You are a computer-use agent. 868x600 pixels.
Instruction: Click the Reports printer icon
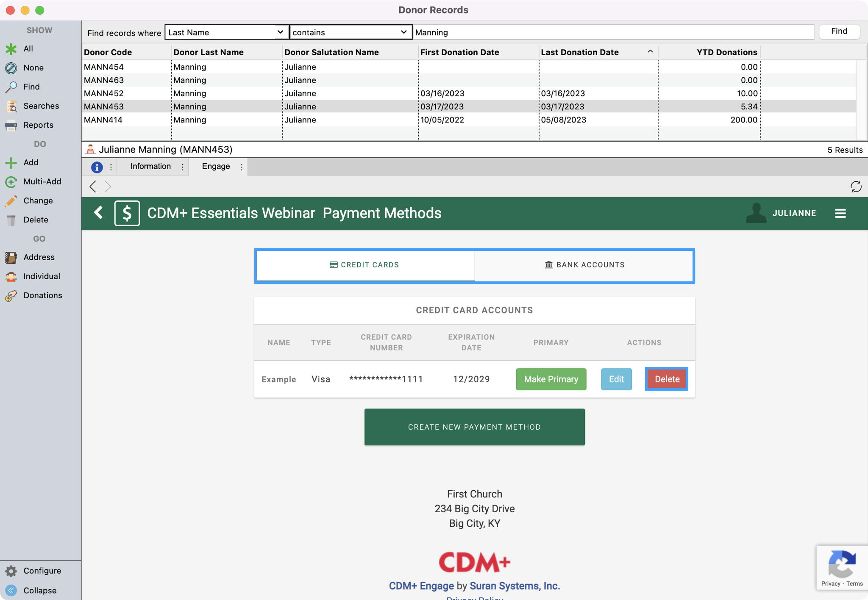pyautogui.click(x=11, y=125)
